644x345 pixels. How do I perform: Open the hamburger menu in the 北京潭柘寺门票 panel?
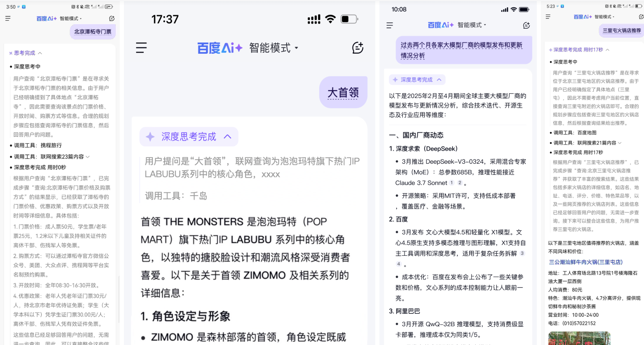pyautogui.click(x=8, y=18)
